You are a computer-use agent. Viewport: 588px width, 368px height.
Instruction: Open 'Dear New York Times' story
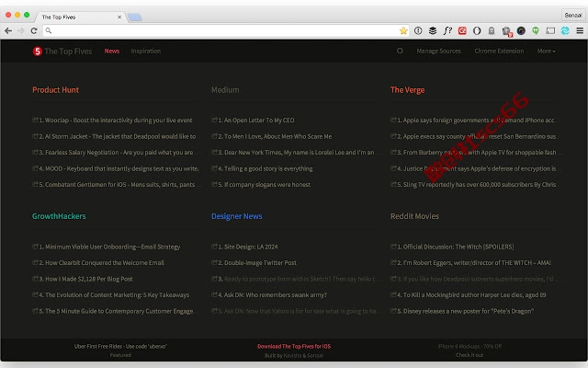[296, 152]
